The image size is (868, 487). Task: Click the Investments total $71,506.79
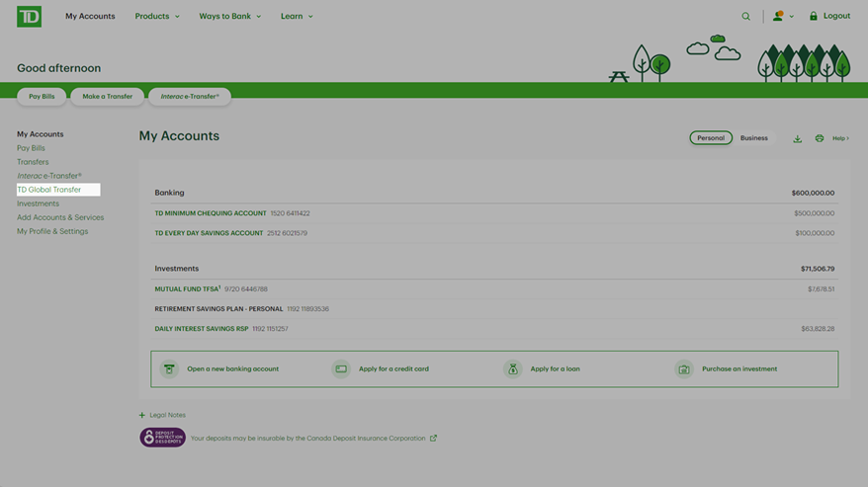pyautogui.click(x=817, y=269)
